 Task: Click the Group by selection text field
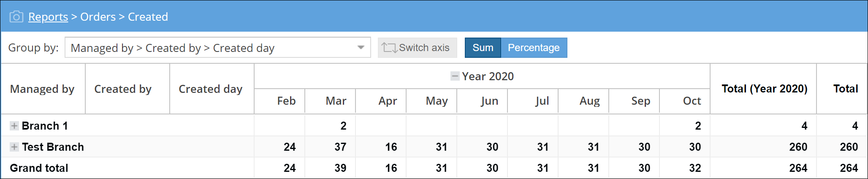tap(218, 48)
